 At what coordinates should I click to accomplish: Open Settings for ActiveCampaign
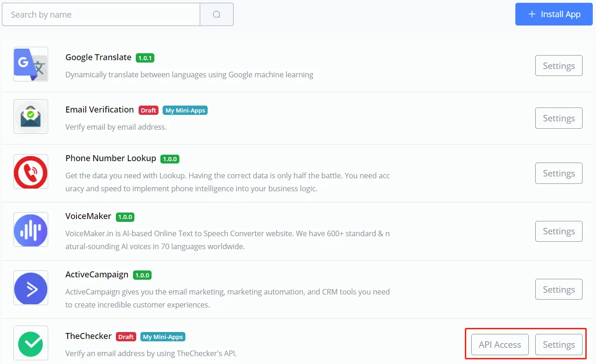click(559, 289)
